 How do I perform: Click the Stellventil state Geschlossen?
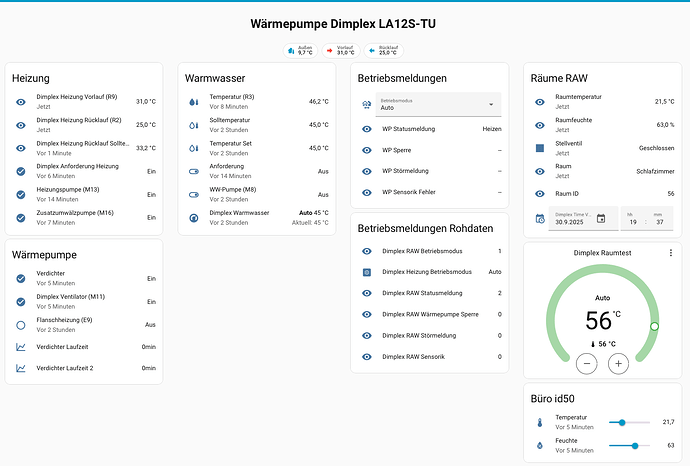point(657,148)
